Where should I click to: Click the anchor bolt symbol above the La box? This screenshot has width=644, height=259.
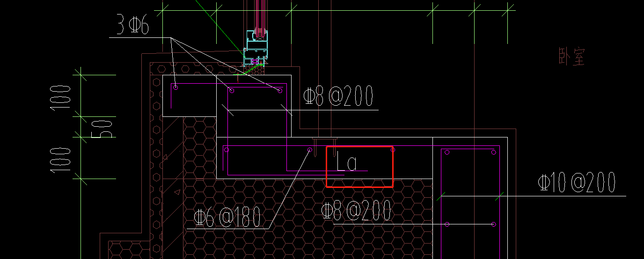click(x=324, y=142)
